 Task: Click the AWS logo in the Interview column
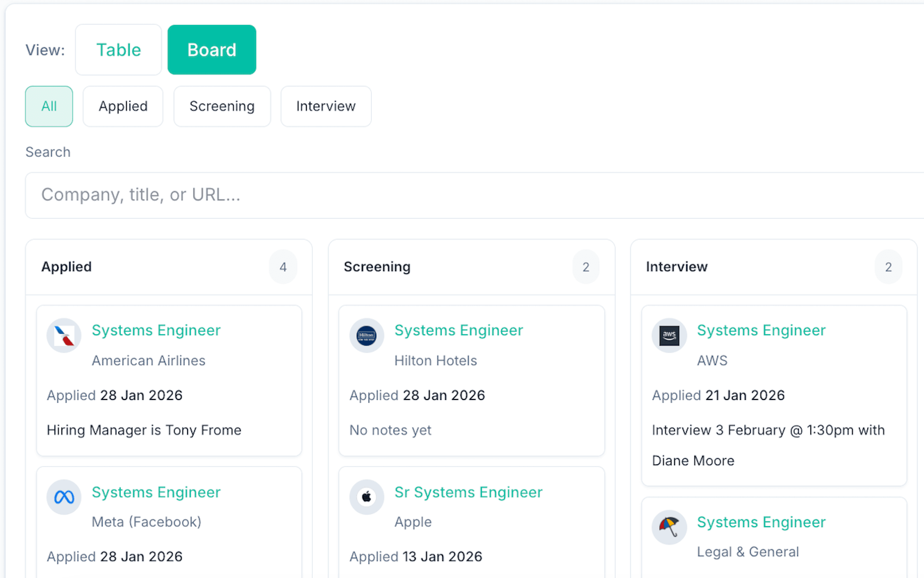pos(669,335)
